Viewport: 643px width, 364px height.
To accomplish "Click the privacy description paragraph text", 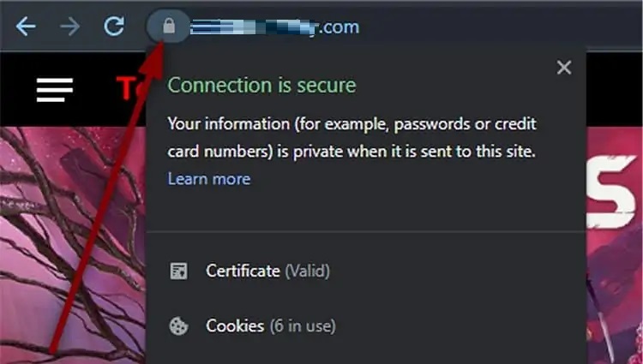I will tap(352, 139).
